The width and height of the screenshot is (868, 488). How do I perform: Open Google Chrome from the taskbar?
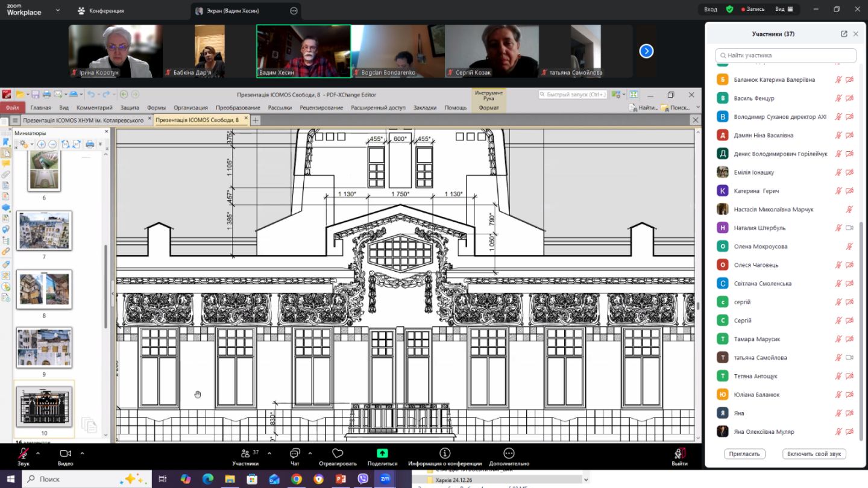[x=296, y=479]
